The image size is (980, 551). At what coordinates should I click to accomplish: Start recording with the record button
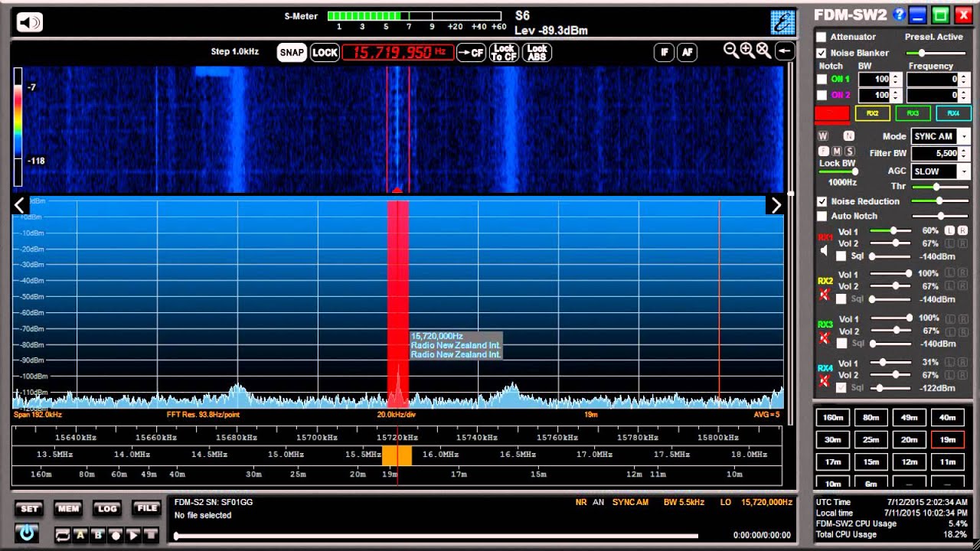115,535
